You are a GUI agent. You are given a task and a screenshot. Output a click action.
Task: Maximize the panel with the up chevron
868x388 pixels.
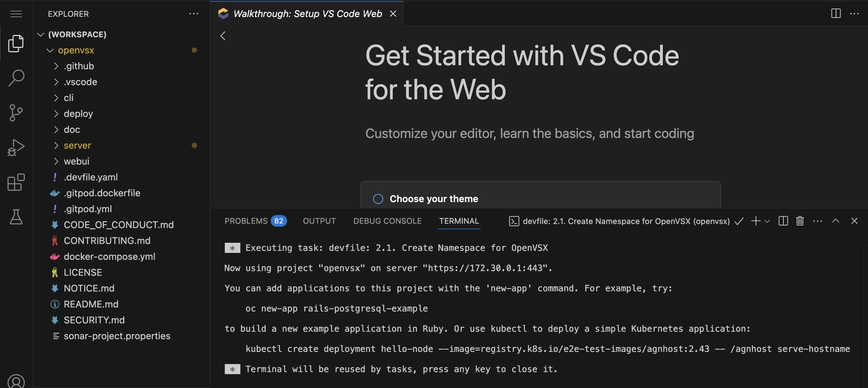click(835, 221)
